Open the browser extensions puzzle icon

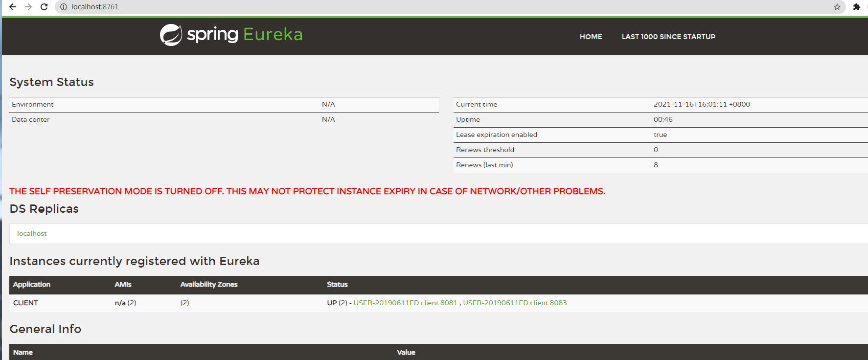coord(856,7)
